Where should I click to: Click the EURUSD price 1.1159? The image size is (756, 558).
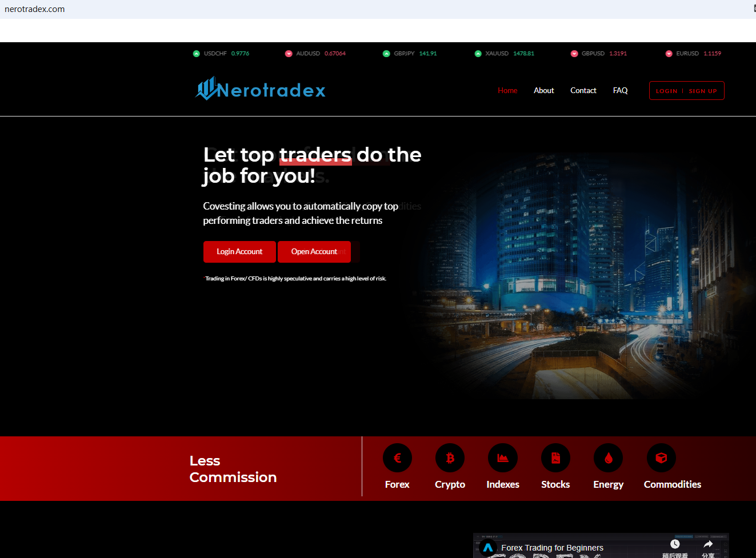712,54
